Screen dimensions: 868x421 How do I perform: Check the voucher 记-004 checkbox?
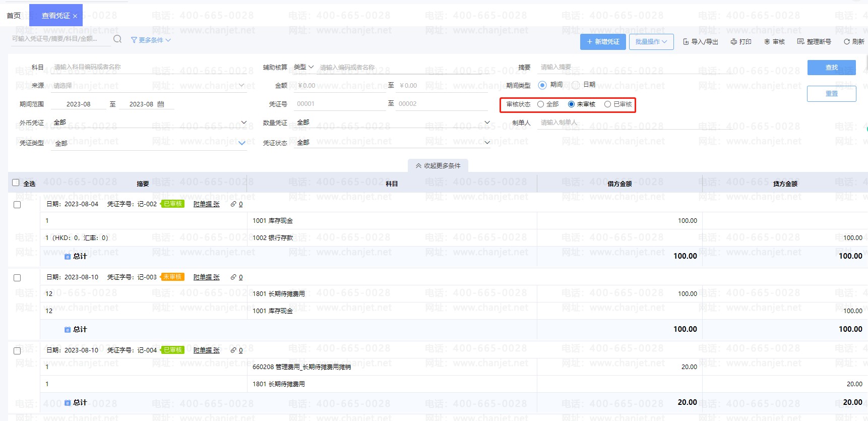point(17,351)
